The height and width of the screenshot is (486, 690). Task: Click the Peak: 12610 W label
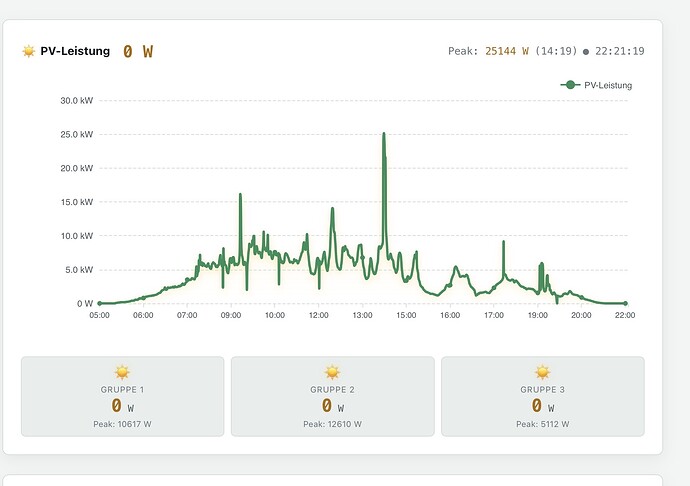[x=332, y=424]
